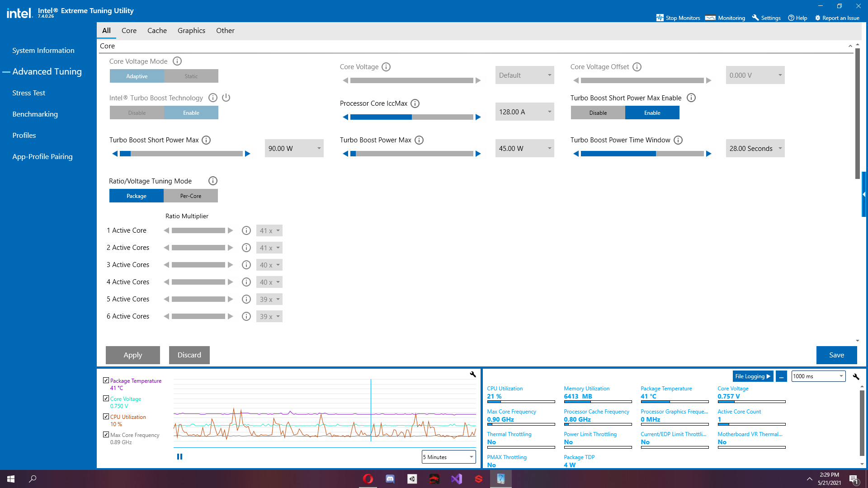Viewport: 868px width, 488px height.
Task: Switch to the Graphics tab
Action: pos(191,31)
